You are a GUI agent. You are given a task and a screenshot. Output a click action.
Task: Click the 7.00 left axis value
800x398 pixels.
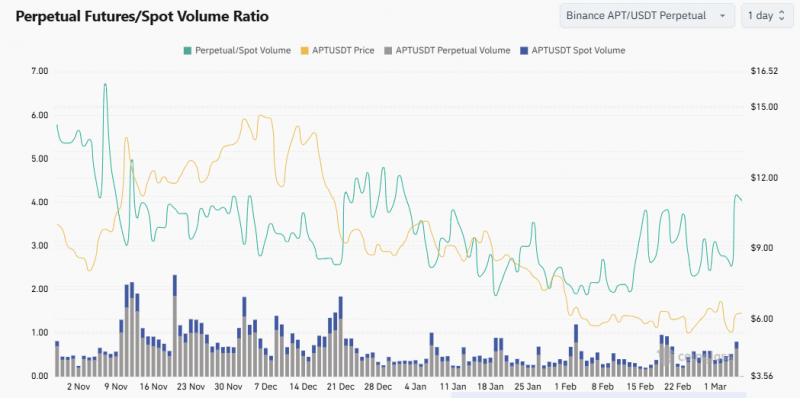click(x=40, y=71)
